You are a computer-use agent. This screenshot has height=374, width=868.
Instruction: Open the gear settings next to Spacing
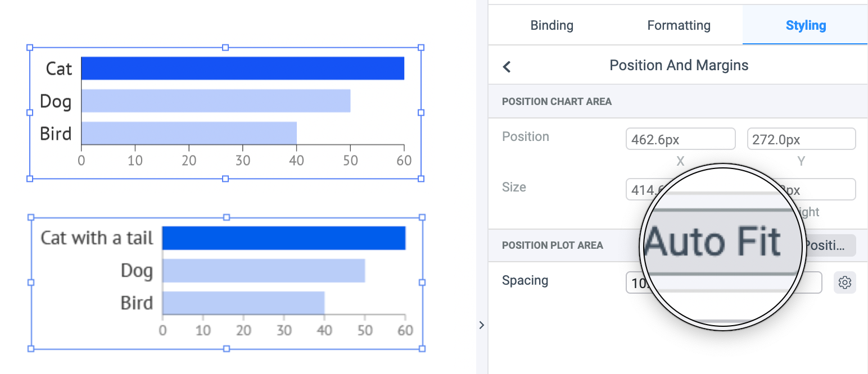tap(844, 282)
